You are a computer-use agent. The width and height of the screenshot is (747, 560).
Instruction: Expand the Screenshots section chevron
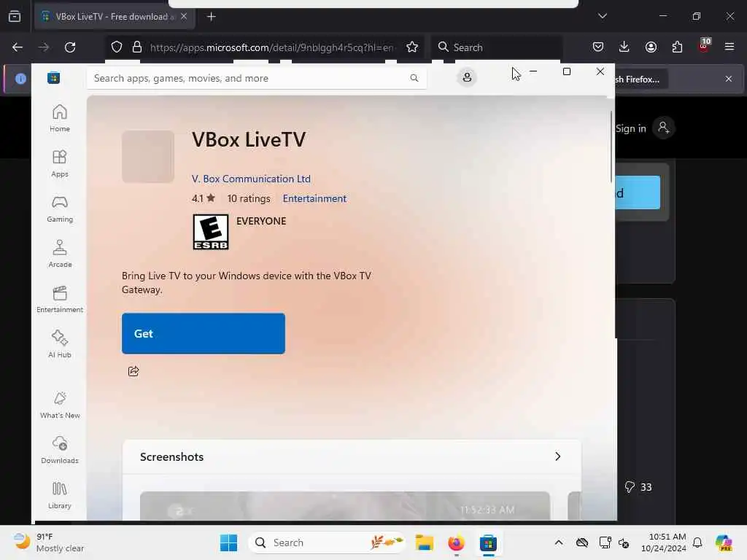[x=558, y=456]
